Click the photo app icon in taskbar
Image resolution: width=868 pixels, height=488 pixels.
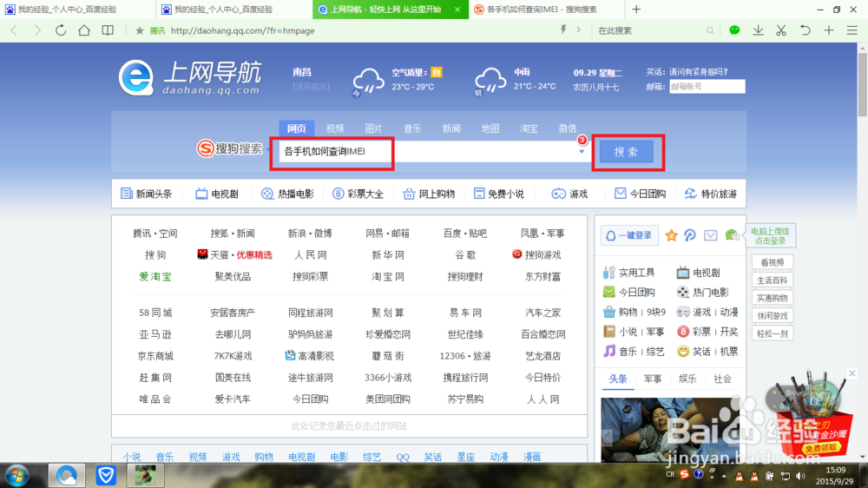tap(146, 476)
